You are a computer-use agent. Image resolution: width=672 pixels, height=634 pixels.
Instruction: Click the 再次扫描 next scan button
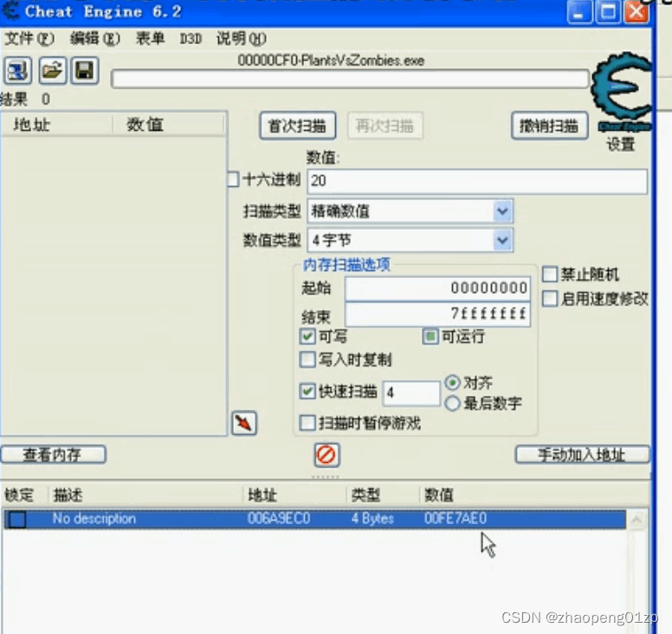click(x=385, y=126)
